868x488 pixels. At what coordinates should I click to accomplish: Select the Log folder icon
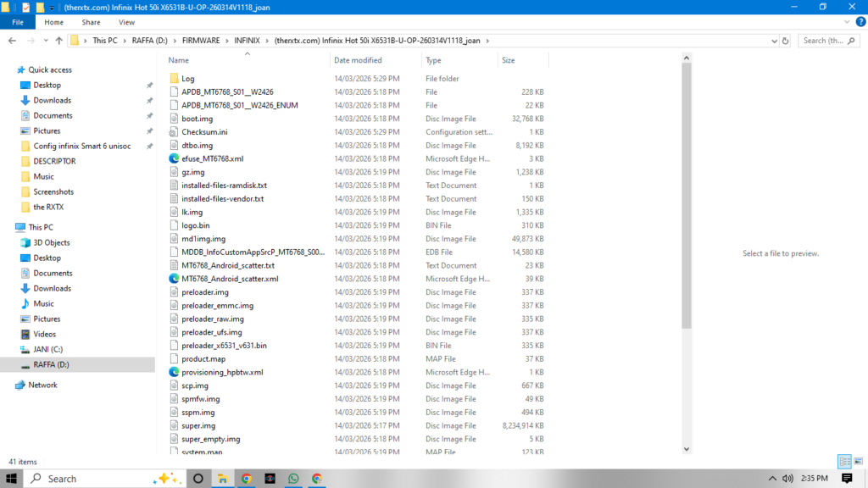(x=174, y=79)
